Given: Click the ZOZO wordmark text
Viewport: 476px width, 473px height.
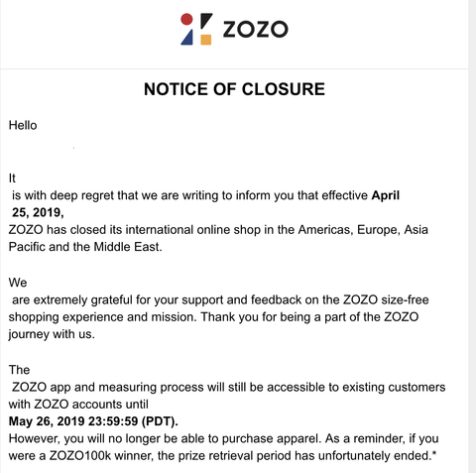Looking at the screenshot, I should pyautogui.click(x=256, y=29).
